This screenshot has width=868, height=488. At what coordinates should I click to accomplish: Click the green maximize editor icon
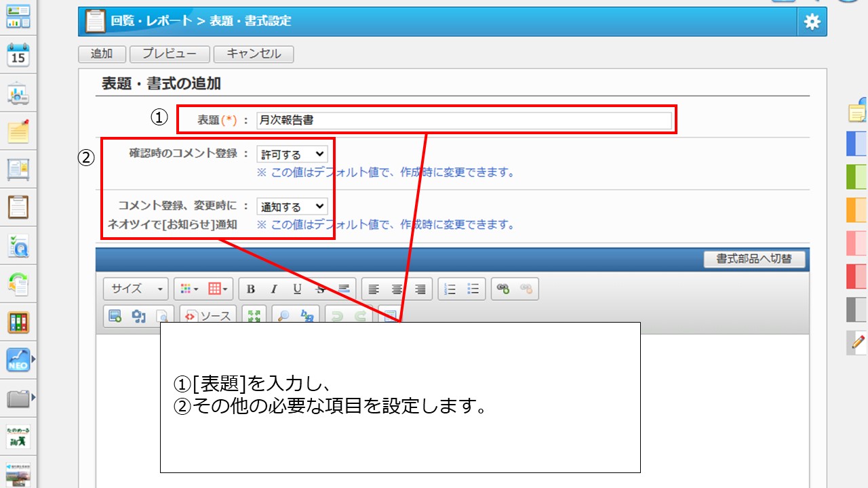[x=254, y=316]
